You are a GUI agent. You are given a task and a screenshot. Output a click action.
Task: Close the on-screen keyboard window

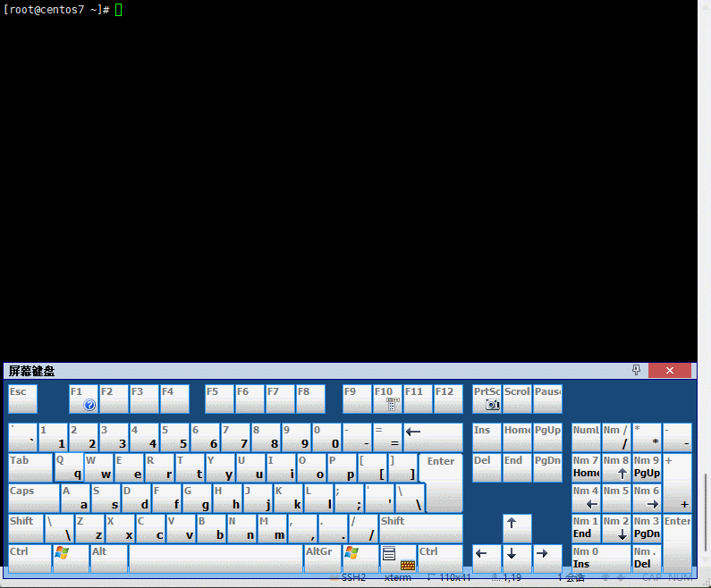pyautogui.click(x=670, y=370)
